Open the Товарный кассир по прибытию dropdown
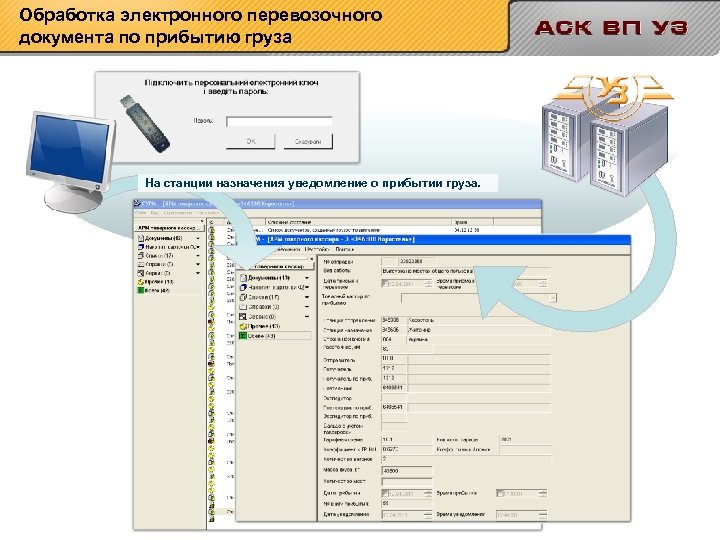This screenshot has width=720, height=540. (552, 298)
